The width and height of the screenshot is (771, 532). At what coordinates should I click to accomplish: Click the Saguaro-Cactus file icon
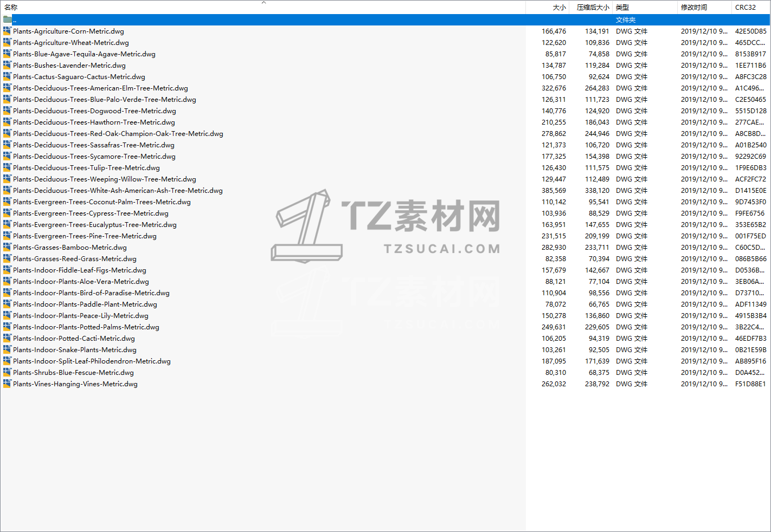(x=7, y=77)
